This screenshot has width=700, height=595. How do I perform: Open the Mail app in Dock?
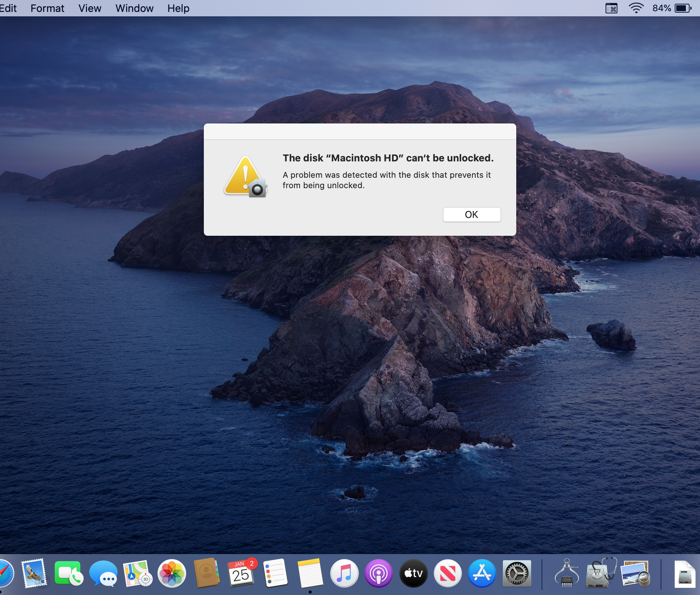click(x=34, y=573)
